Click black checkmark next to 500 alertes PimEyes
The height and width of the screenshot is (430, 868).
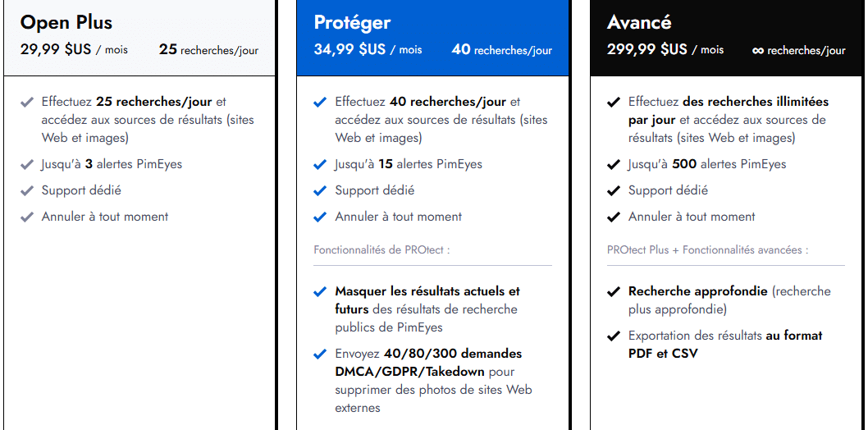614,165
